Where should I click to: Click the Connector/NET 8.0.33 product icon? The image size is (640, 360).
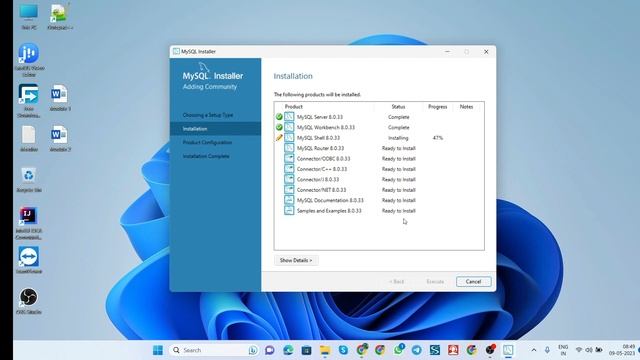[289, 190]
